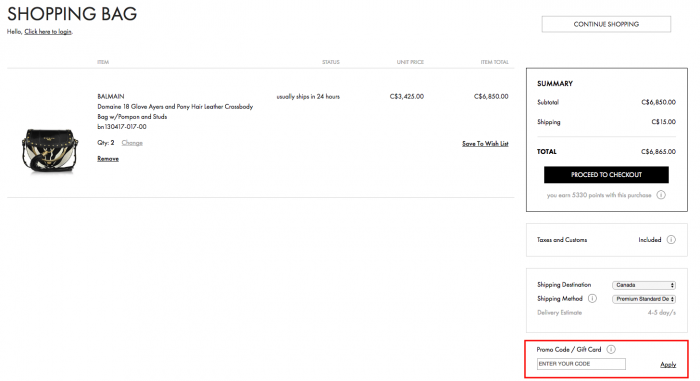Viewport: 700px width, 381px height.
Task: Click Promo Code / Gift Card info icon
Action: coord(611,349)
